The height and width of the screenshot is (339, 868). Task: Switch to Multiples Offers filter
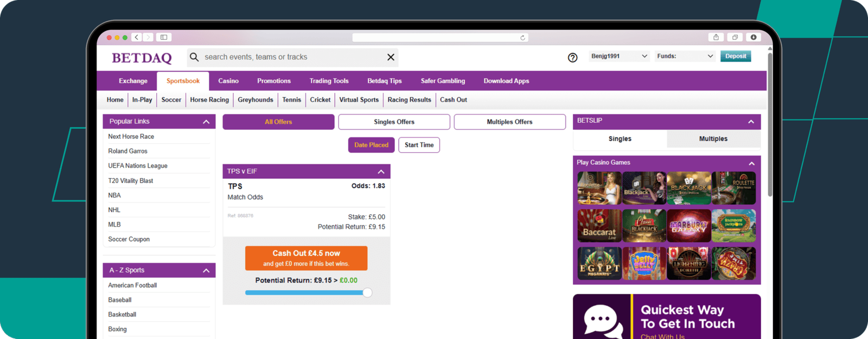pos(509,122)
